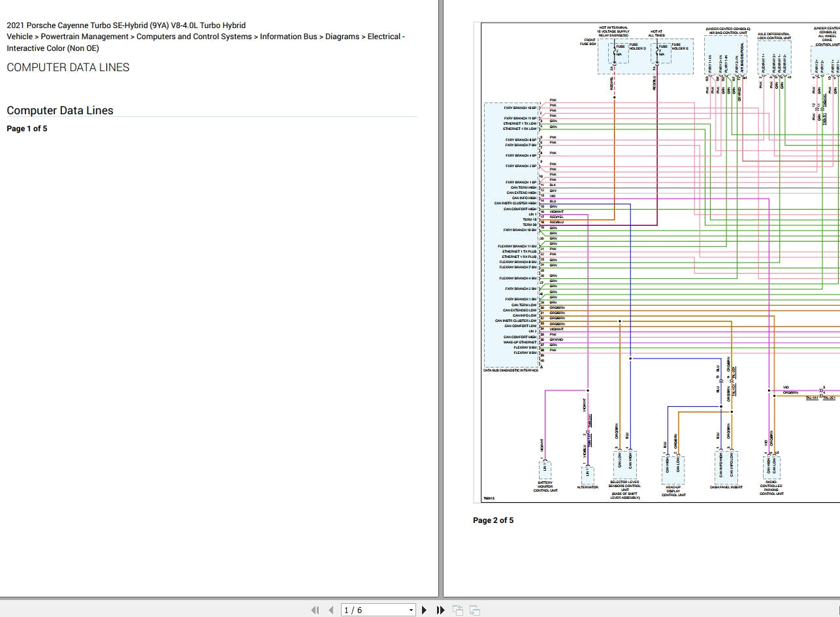
Task: Click the 'Computer Data Lines' section heading
Action: (60, 110)
